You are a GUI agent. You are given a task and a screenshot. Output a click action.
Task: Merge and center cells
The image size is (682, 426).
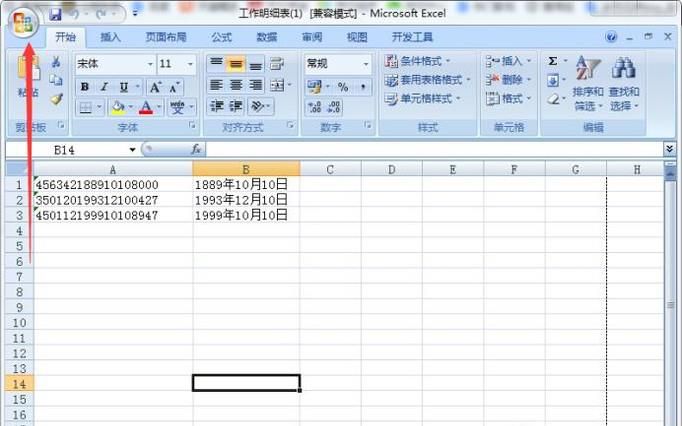[x=277, y=85]
